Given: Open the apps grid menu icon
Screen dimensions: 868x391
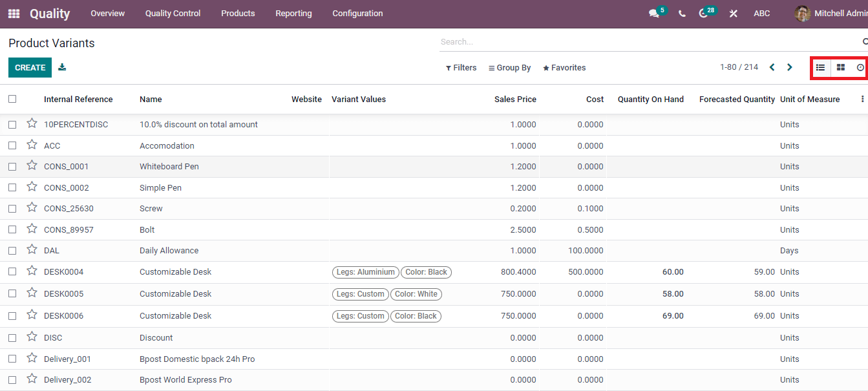Looking at the screenshot, I should click(x=14, y=14).
